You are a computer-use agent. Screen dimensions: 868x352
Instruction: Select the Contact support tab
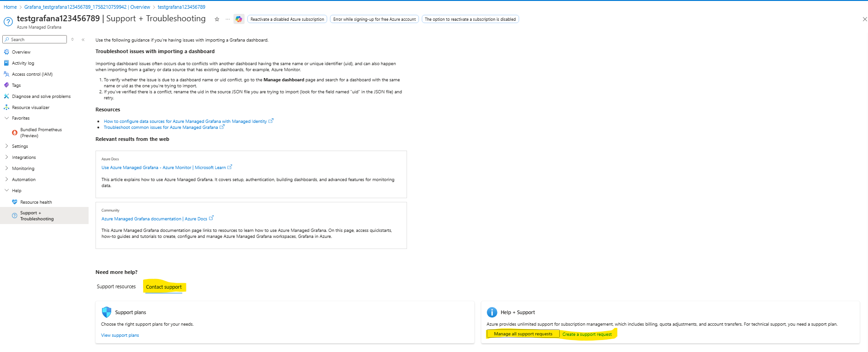click(164, 287)
